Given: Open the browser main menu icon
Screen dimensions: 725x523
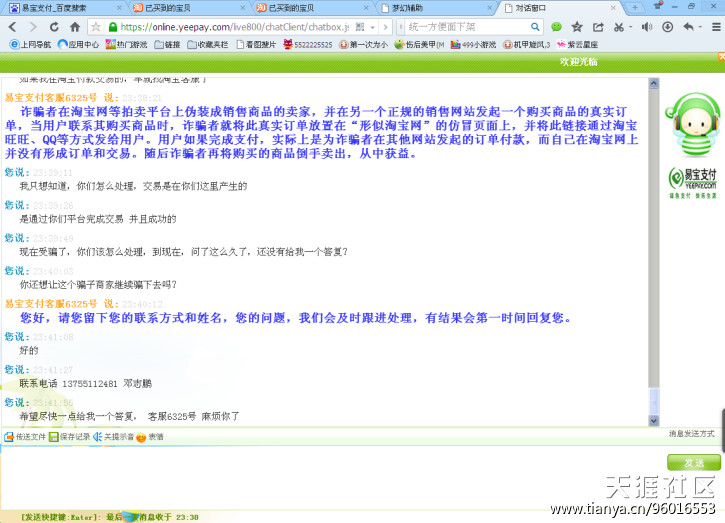Looking at the screenshot, I should coord(716,27).
